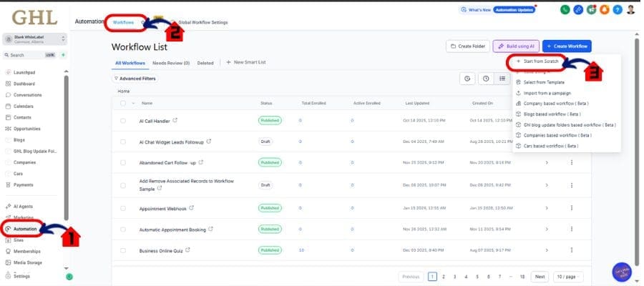Click the blue quick actions icon next to phone
644x286 pixels.
578,10
